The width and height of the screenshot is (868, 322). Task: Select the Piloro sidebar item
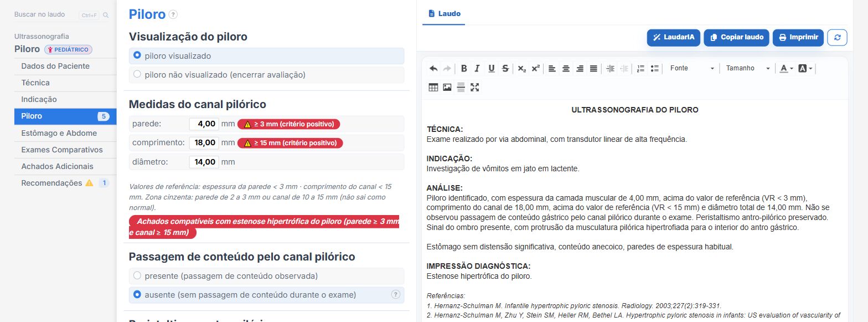[x=65, y=116]
